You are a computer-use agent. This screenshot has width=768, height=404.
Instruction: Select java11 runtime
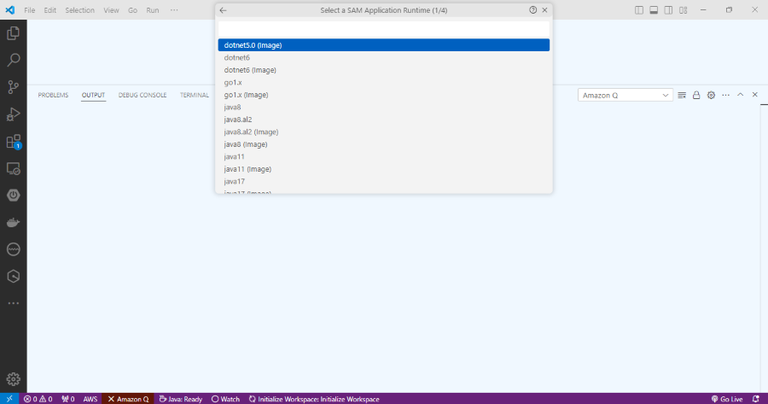384,157
